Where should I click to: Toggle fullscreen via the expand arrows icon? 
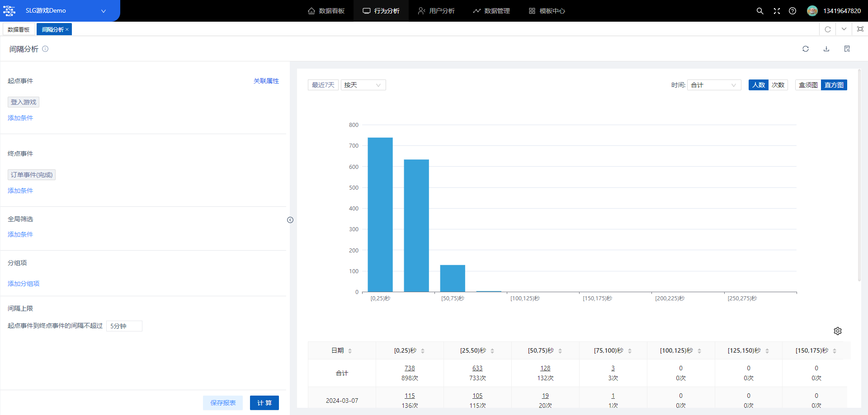click(777, 11)
